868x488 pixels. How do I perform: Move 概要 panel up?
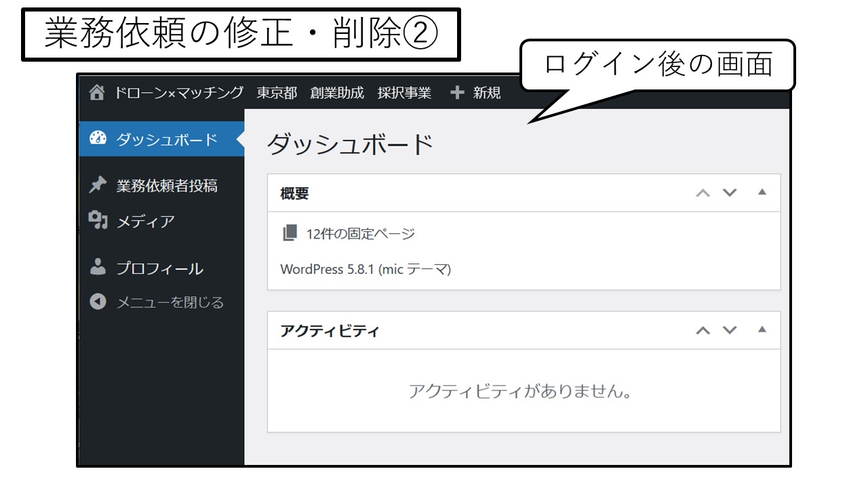pos(703,193)
